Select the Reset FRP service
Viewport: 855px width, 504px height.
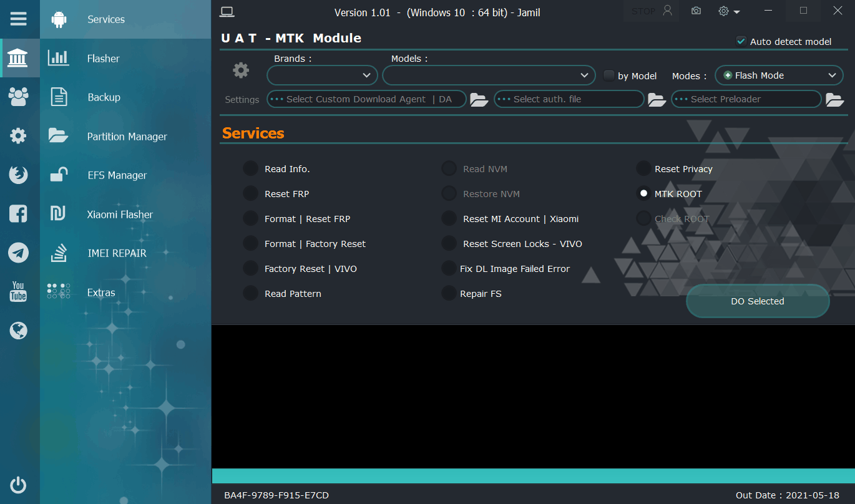point(250,193)
